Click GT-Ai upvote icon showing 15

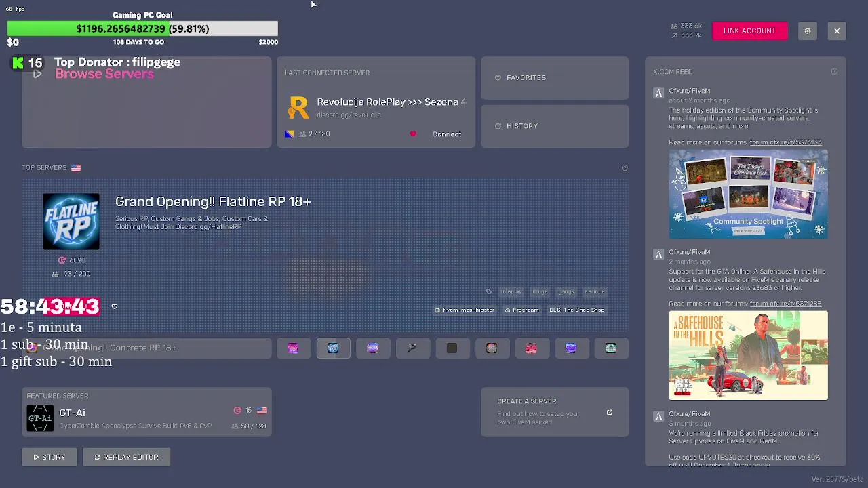237,411
